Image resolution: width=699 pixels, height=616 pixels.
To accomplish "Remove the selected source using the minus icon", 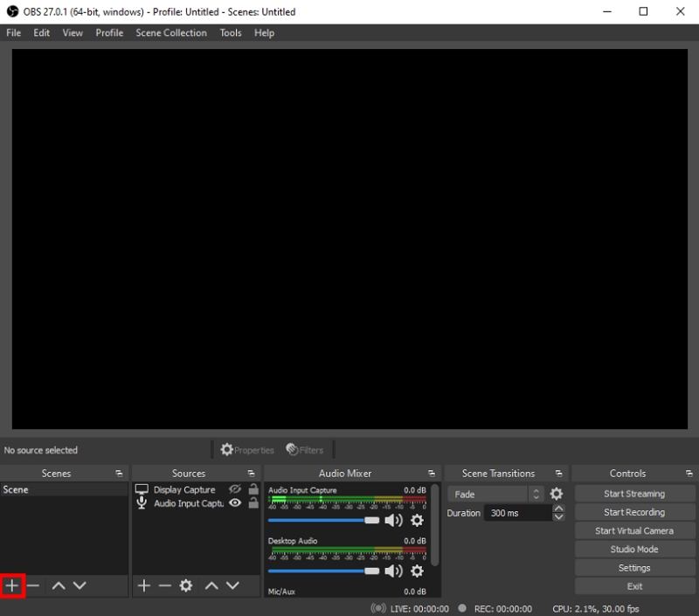I will point(164,585).
